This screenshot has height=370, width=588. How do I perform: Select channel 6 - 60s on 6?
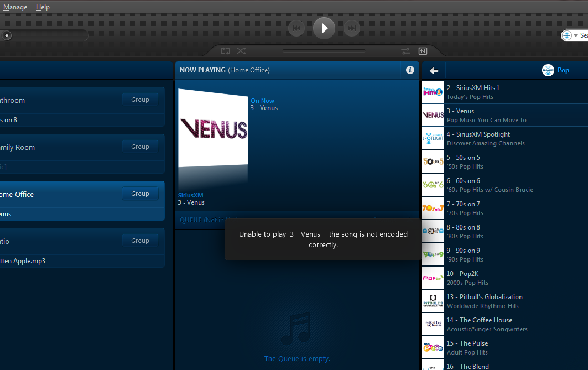coord(504,185)
